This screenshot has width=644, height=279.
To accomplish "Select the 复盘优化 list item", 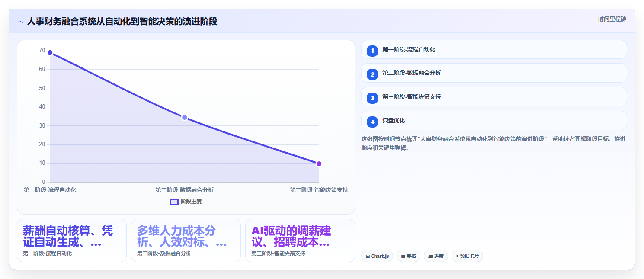I will point(494,120).
